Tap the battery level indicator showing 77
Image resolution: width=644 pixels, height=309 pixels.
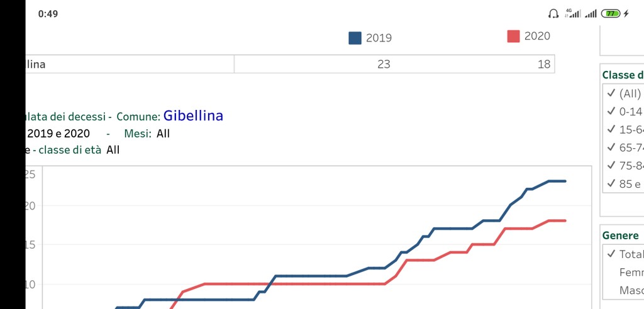pos(610,13)
